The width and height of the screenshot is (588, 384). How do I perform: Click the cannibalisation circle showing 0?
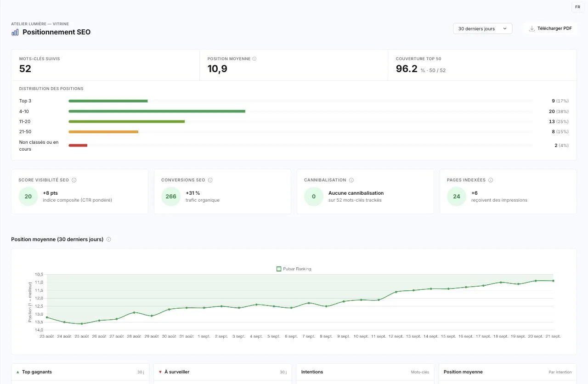(x=314, y=197)
